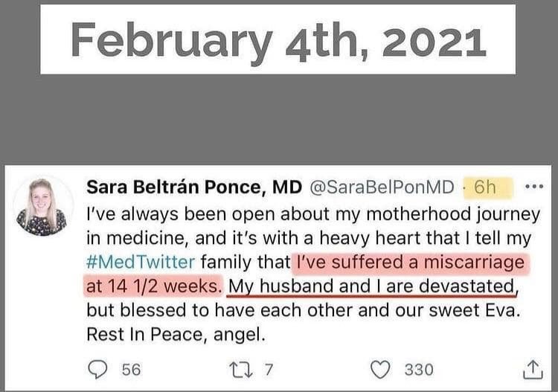Image resolution: width=558 pixels, height=392 pixels.
Task: Click the "Rest In Peace, angel." line
Action: pyautogui.click(x=176, y=335)
